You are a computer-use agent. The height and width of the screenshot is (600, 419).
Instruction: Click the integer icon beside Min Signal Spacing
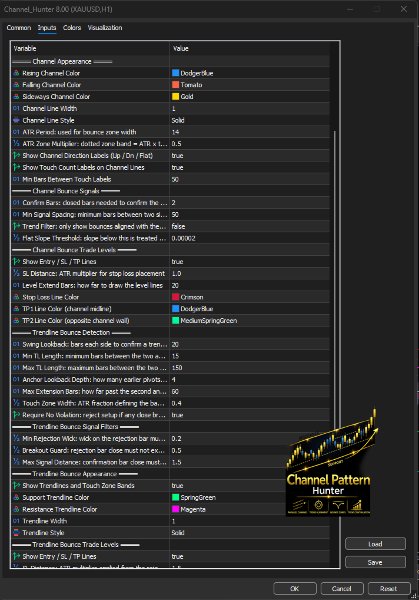coord(16,214)
